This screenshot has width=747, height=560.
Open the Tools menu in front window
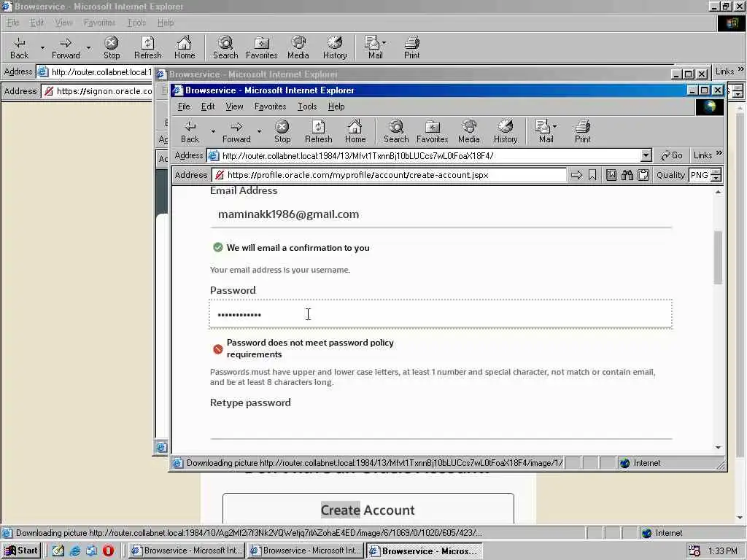307,106
